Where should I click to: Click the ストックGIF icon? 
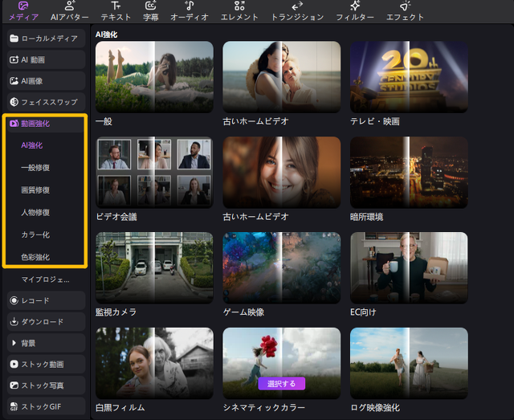(x=14, y=406)
